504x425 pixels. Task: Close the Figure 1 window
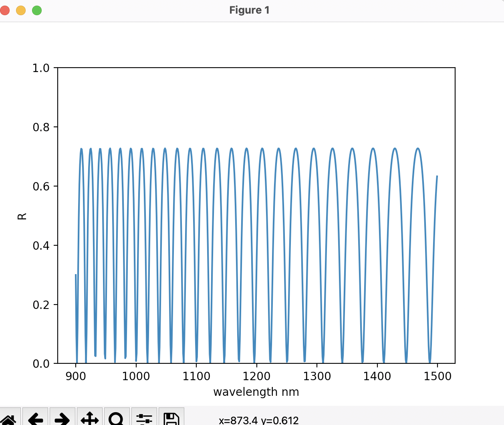coord(5,10)
